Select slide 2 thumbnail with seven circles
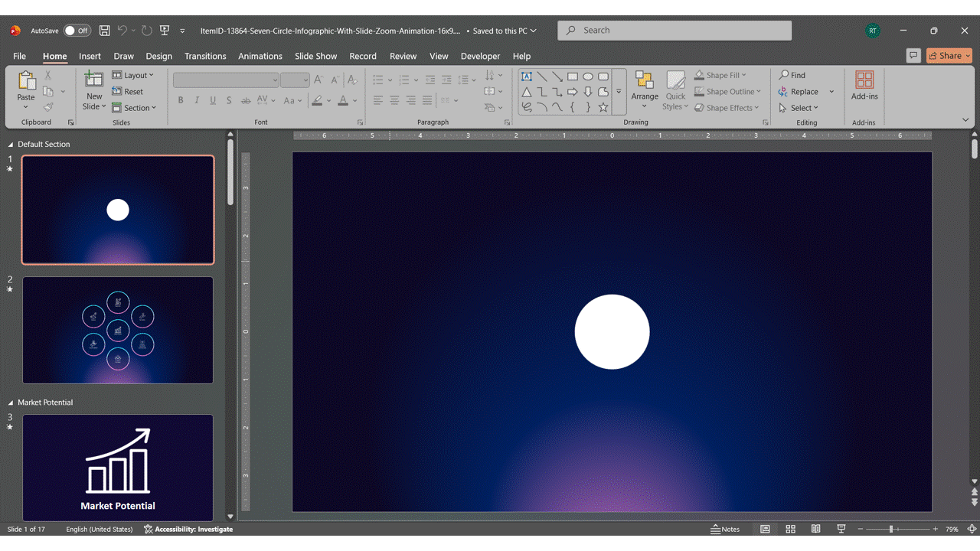 pyautogui.click(x=118, y=330)
